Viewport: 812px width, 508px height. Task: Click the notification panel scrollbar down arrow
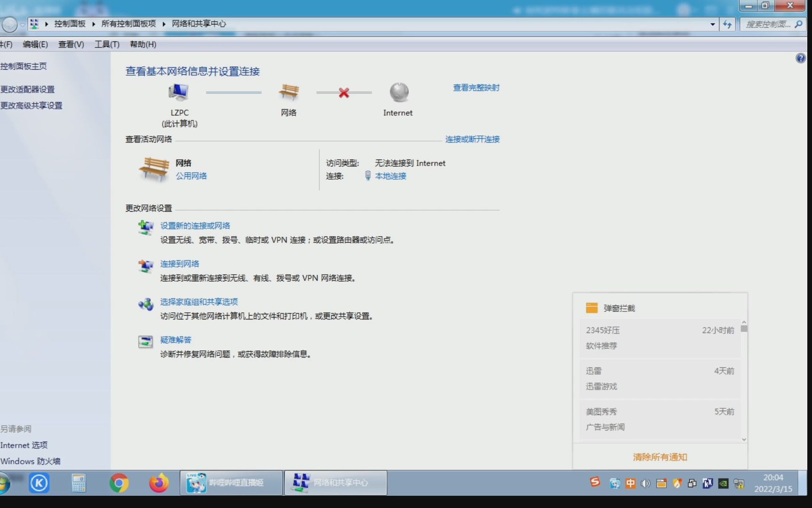744,439
